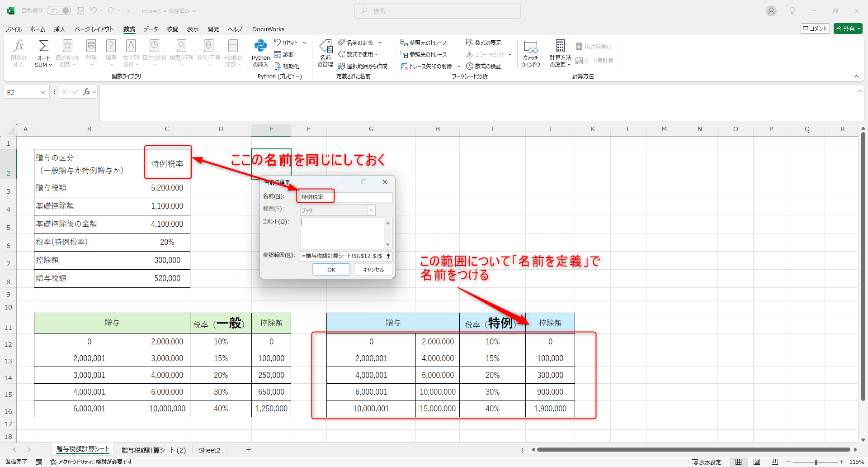Click 参照元のトレース in the ribbon
868x467 pixels.
point(424,43)
